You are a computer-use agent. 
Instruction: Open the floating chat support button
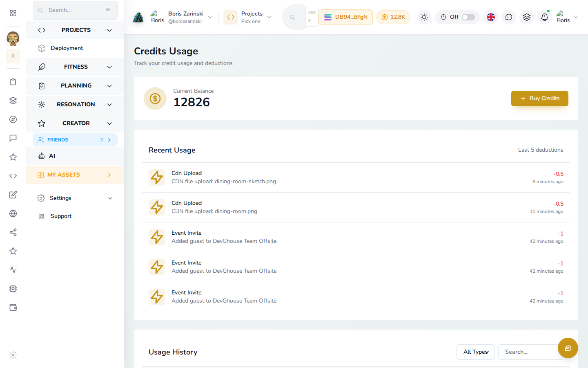pos(568,348)
